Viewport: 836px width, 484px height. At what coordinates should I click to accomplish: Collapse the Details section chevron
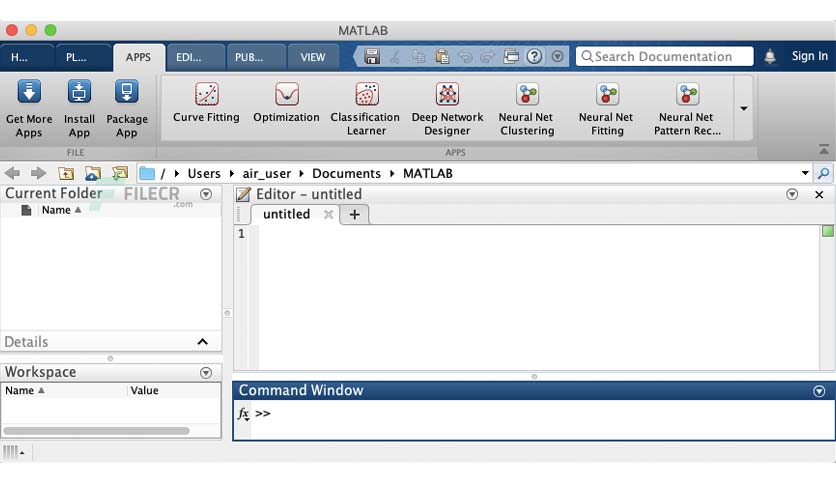[x=203, y=342]
